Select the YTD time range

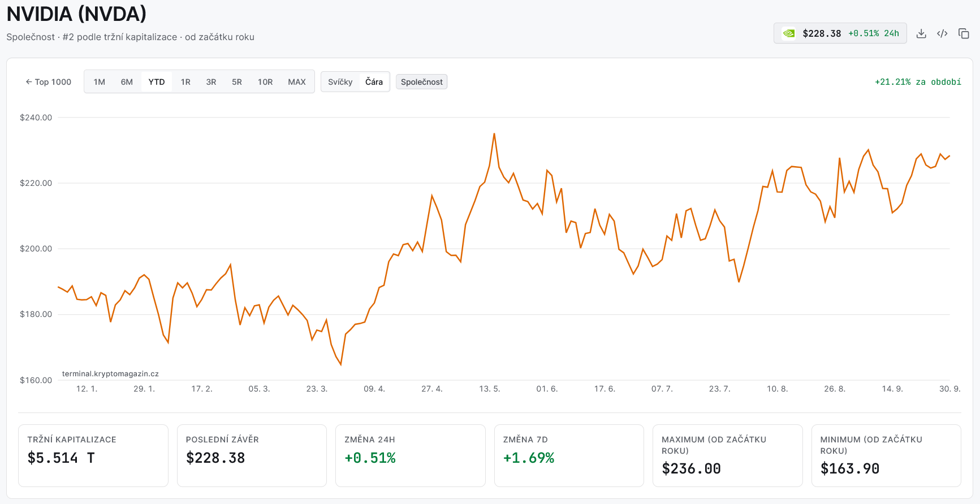157,82
